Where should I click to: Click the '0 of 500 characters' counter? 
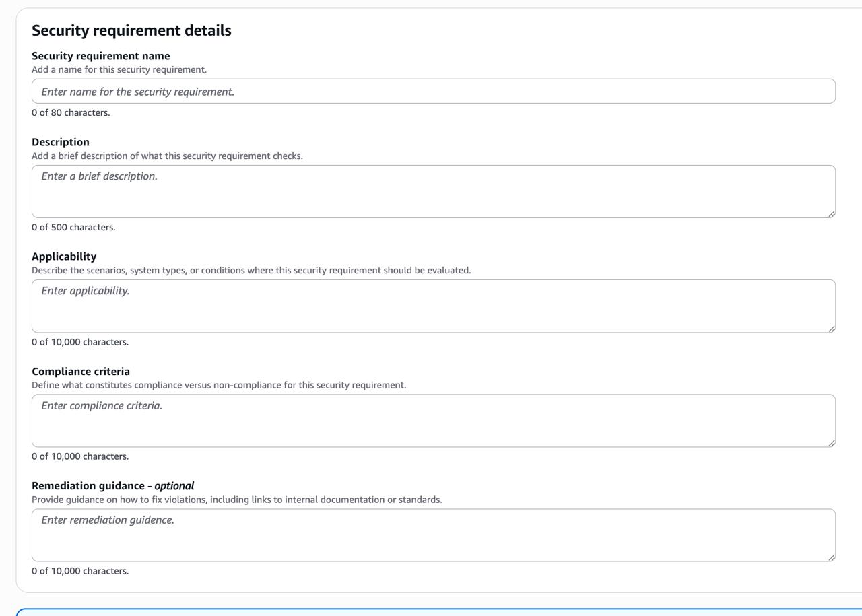[73, 227]
